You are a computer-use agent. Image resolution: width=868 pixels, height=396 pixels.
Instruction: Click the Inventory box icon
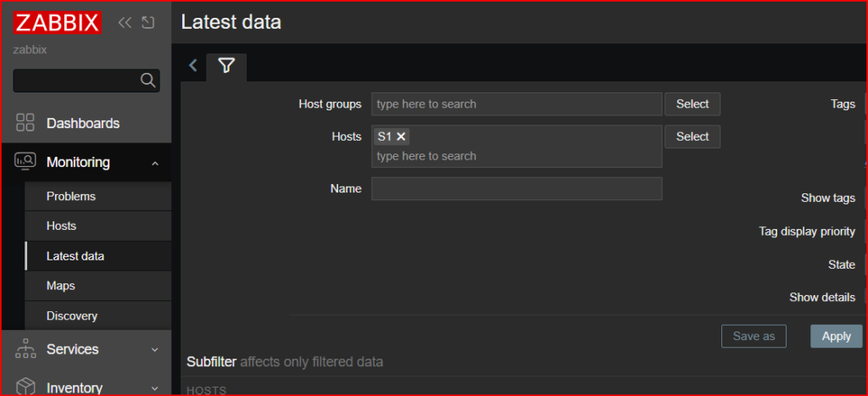[x=25, y=387]
